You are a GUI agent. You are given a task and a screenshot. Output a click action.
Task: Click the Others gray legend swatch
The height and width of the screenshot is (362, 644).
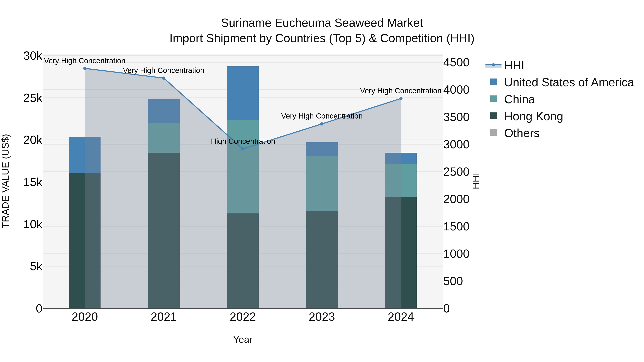coord(494,133)
